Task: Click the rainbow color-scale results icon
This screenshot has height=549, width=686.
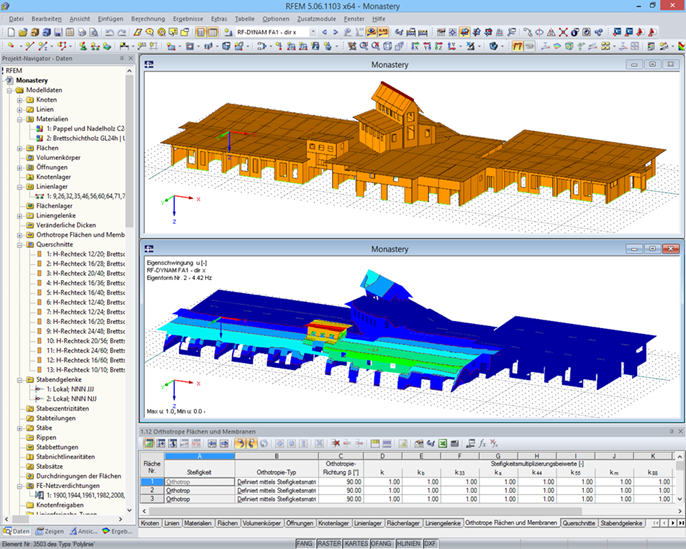Action: tap(682, 45)
